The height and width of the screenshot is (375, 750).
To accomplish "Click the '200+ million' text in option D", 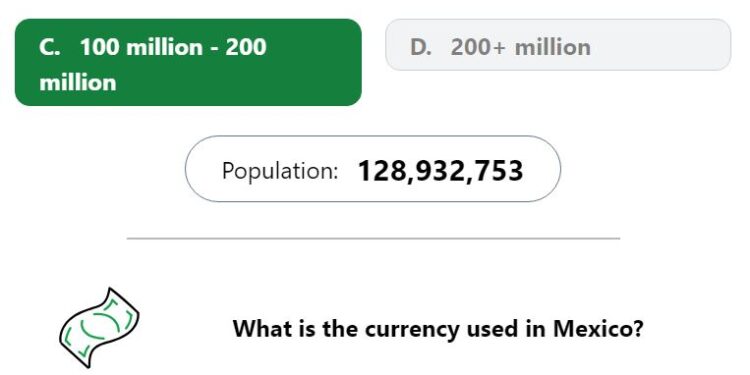I will 520,47.
